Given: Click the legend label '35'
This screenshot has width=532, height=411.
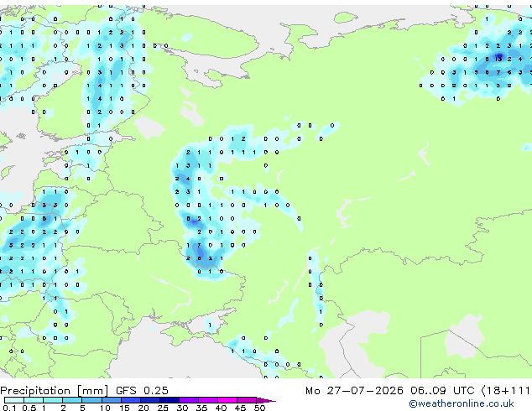Looking at the screenshot, I should [201, 408].
